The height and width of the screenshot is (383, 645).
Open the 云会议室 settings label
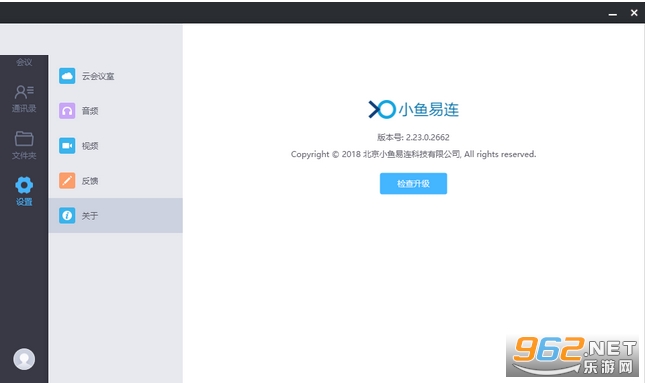point(98,76)
